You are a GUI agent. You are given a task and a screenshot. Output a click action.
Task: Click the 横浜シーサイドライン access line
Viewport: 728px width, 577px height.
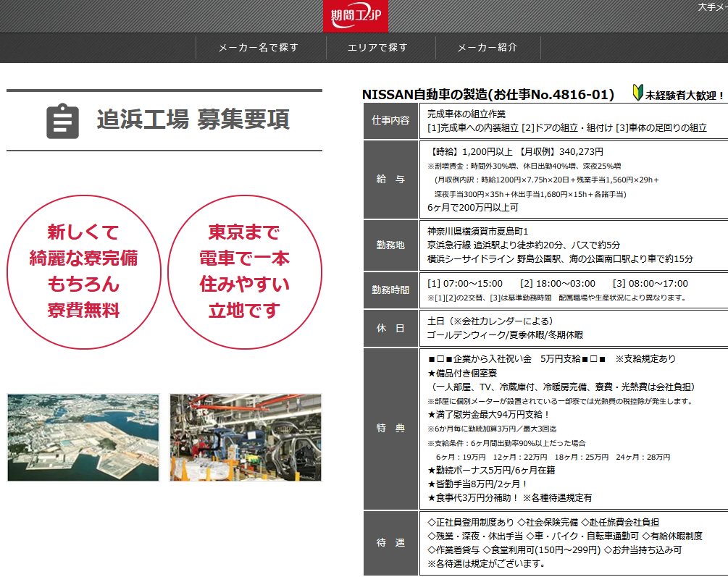point(560,259)
